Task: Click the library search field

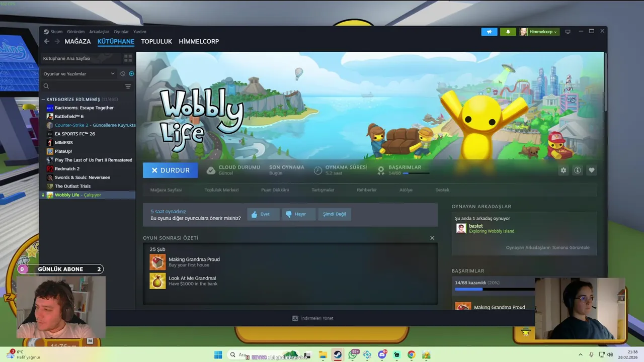Action: click(x=82, y=86)
